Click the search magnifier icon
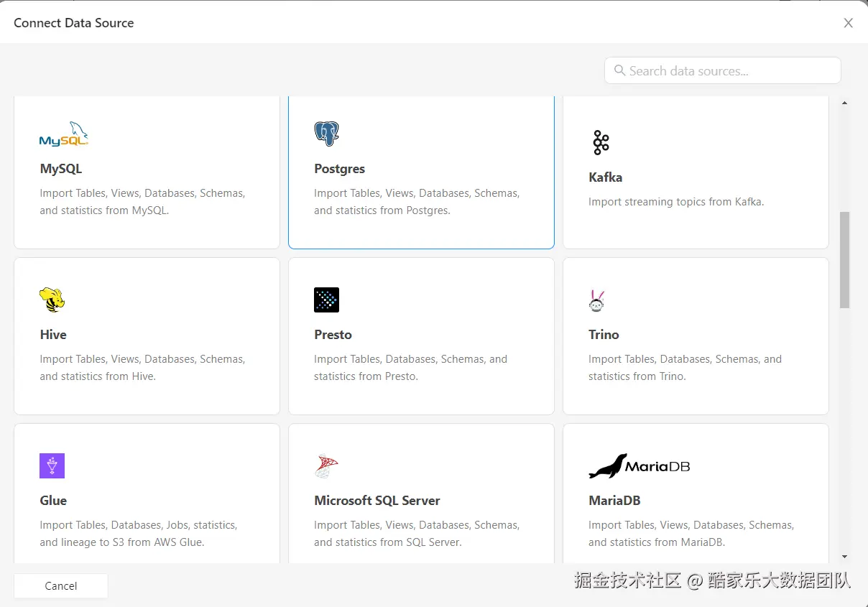Image resolution: width=868 pixels, height=607 pixels. (x=619, y=70)
